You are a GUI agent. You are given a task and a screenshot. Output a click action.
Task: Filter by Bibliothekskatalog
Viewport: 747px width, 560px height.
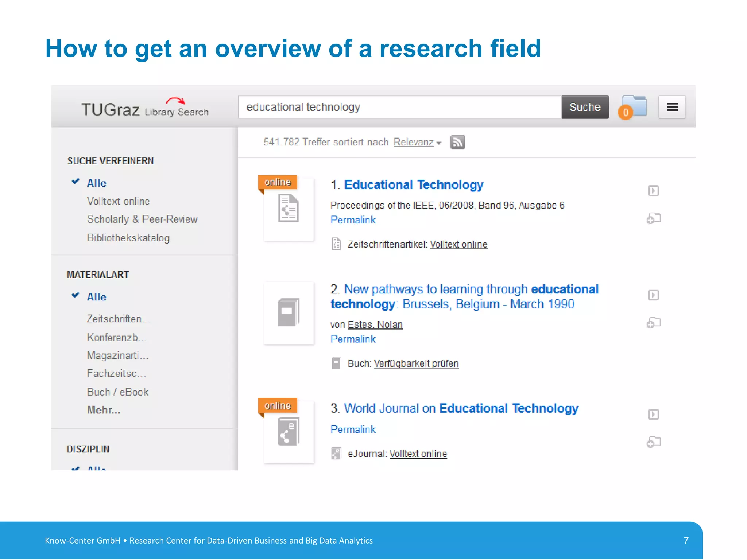coord(128,238)
